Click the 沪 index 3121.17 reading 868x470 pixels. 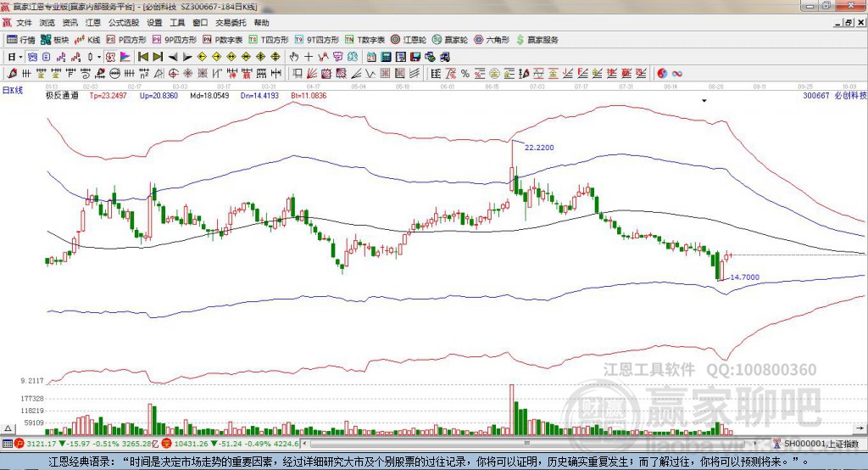point(41,444)
